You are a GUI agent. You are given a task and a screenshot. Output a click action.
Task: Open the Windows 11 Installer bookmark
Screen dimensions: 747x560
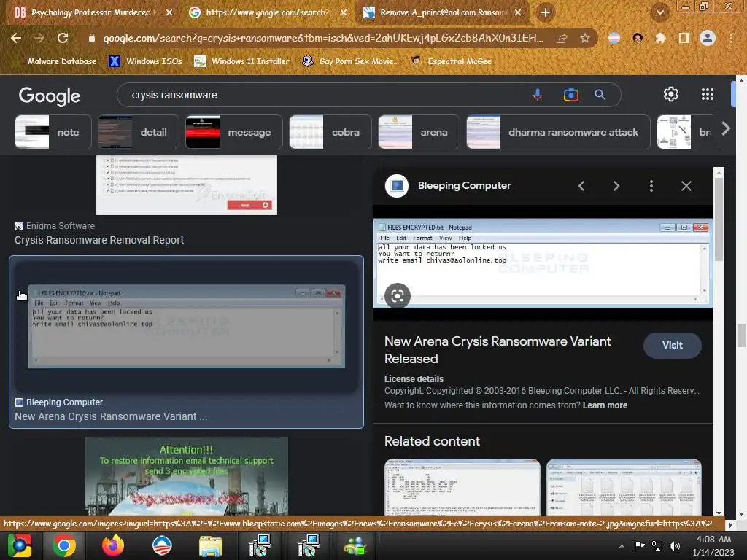coord(242,61)
